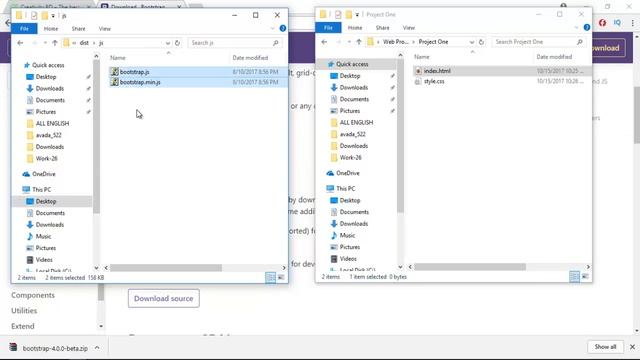Open Home tab in js window

tap(51, 29)
